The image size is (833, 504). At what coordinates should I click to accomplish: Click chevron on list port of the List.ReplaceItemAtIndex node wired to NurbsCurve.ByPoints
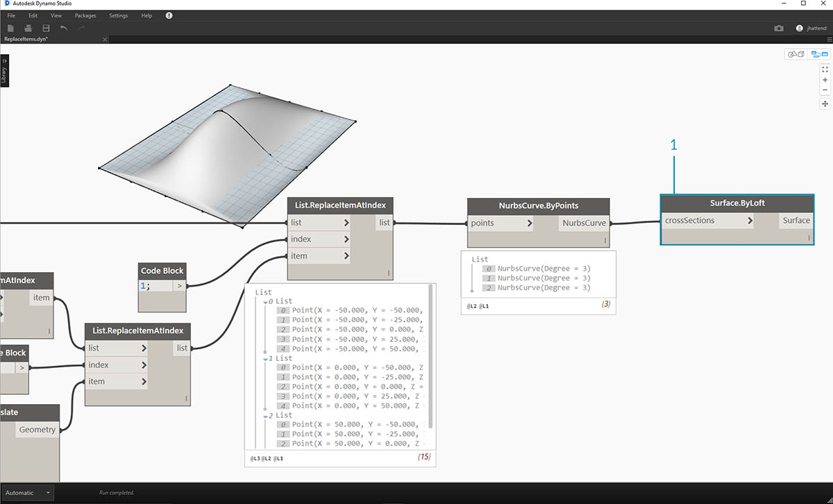[346, 223]
